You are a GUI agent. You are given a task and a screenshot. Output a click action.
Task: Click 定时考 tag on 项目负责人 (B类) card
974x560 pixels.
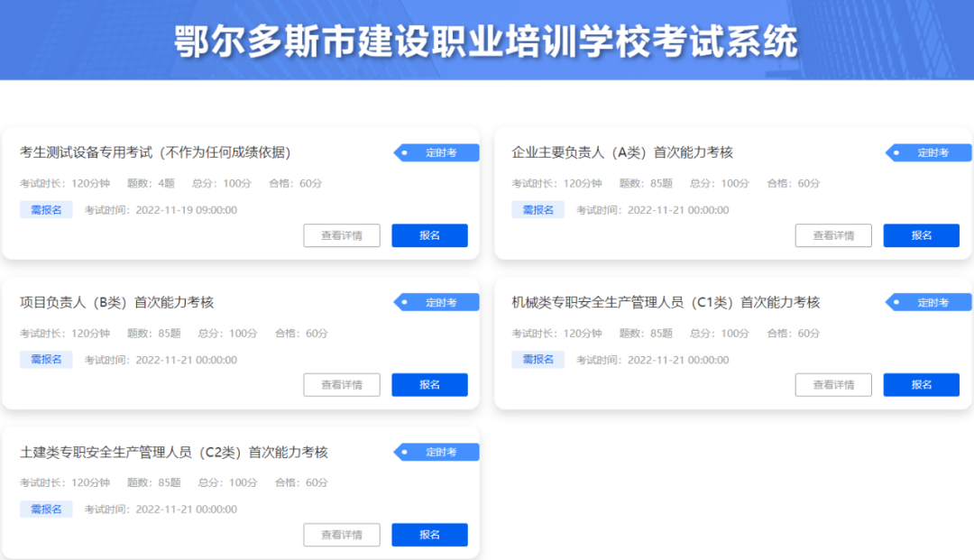pos(436,302)
